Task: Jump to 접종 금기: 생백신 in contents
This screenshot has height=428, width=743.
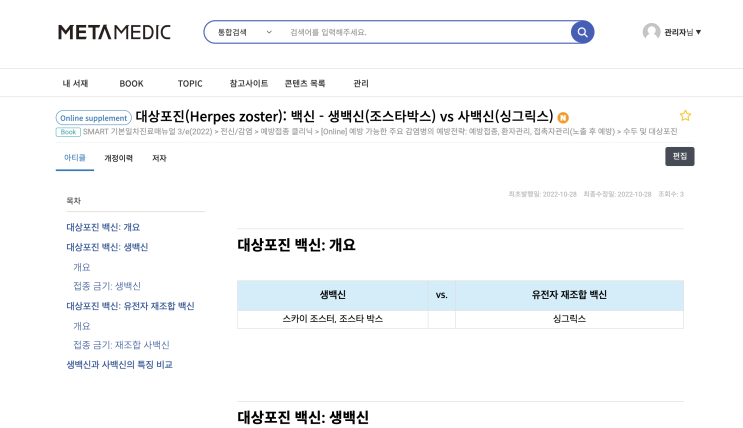Action: coord(107,286)
